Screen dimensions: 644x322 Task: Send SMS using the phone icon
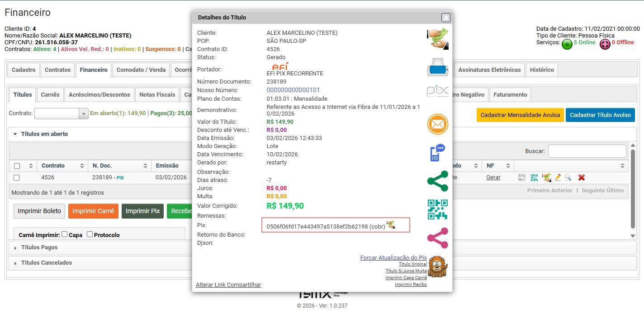437,153
